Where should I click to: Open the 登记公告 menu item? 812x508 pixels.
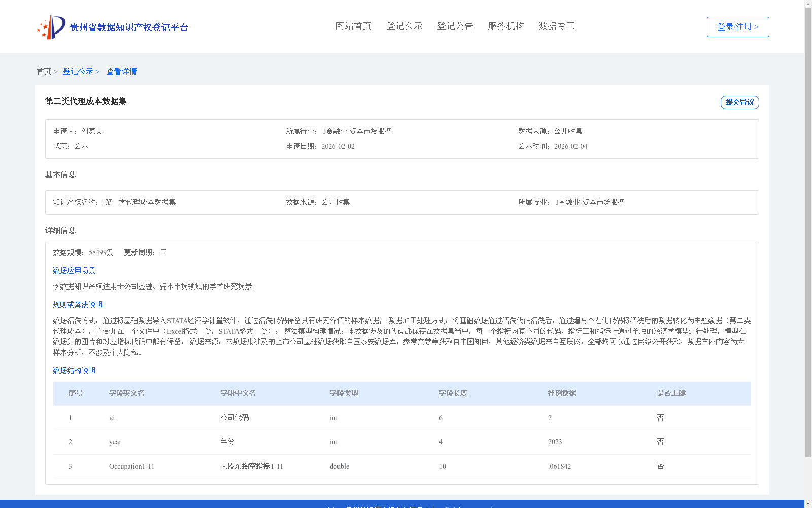pos(455,26)
